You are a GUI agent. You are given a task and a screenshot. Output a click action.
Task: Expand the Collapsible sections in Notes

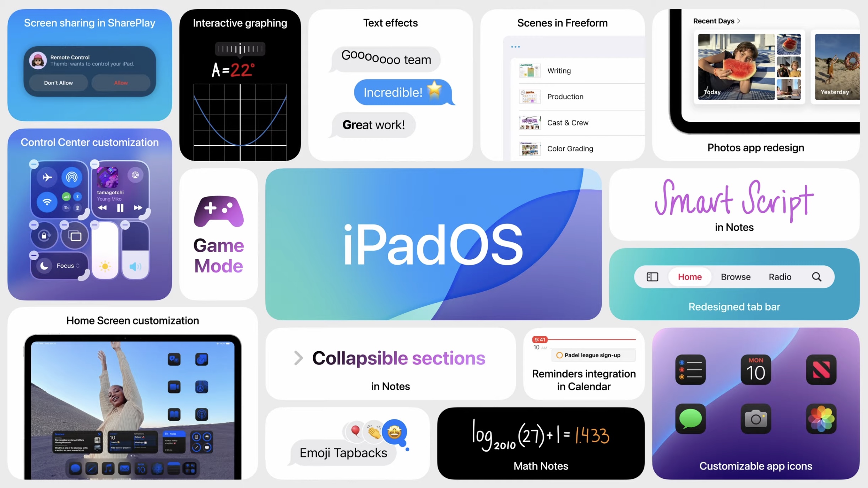(x=297, y=358)
